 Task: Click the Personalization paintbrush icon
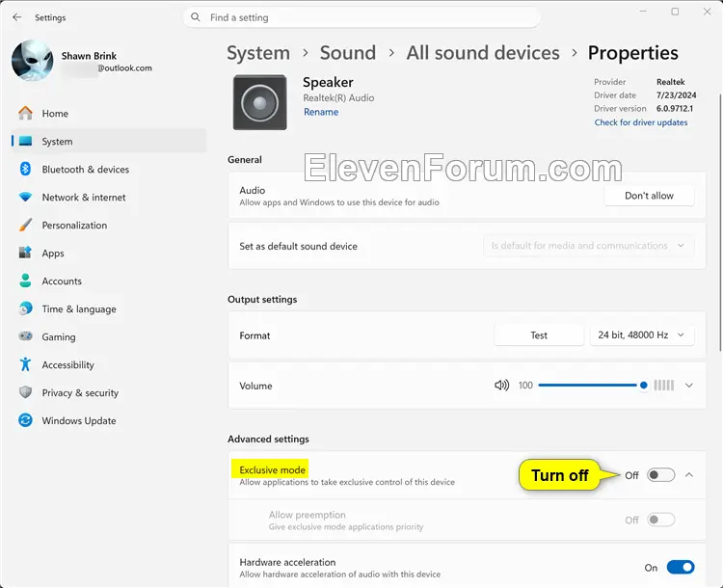[x=25, y=225]
